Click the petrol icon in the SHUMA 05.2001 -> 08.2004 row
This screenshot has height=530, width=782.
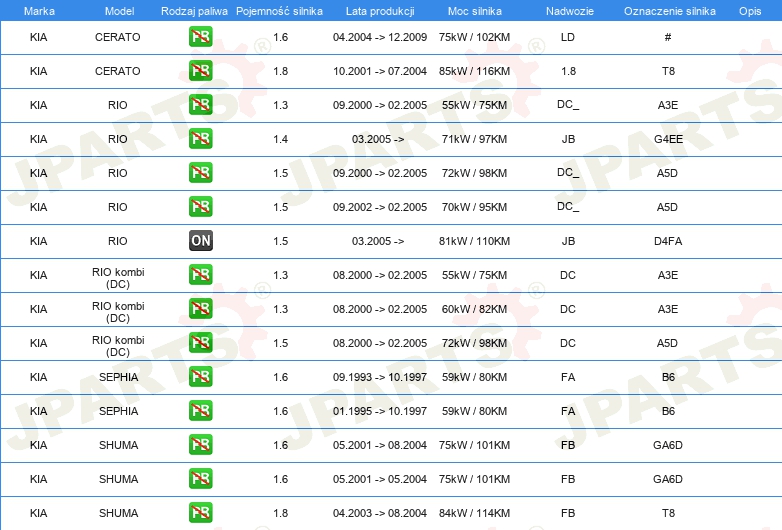coord(200,445)
